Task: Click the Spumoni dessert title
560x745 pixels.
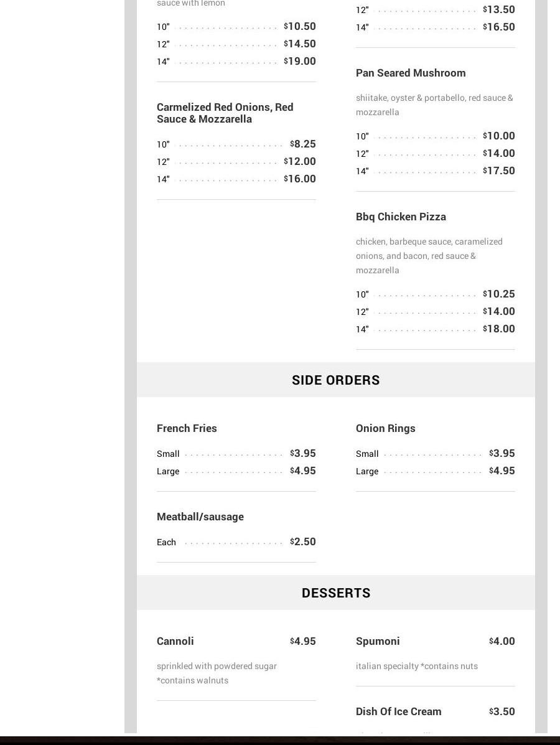Action: [378, 641]
